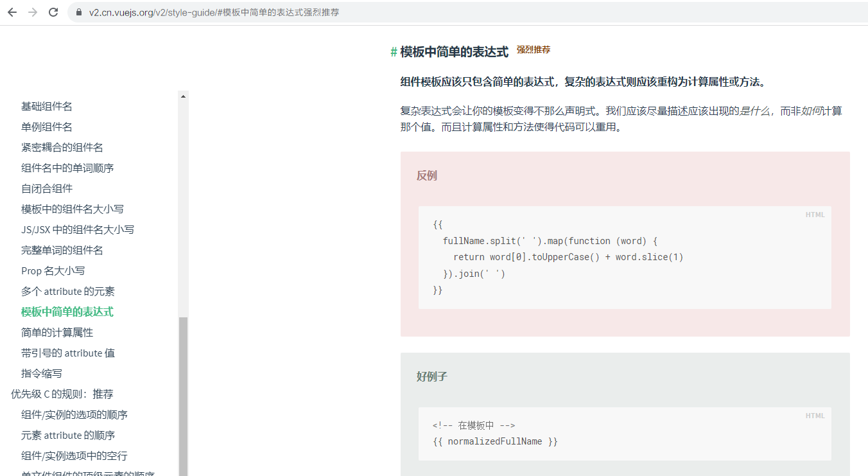Open sidebar link 简单的计算属性
Image resolution: width=868 pixels, height=476 pixels.
coord(57,332)
